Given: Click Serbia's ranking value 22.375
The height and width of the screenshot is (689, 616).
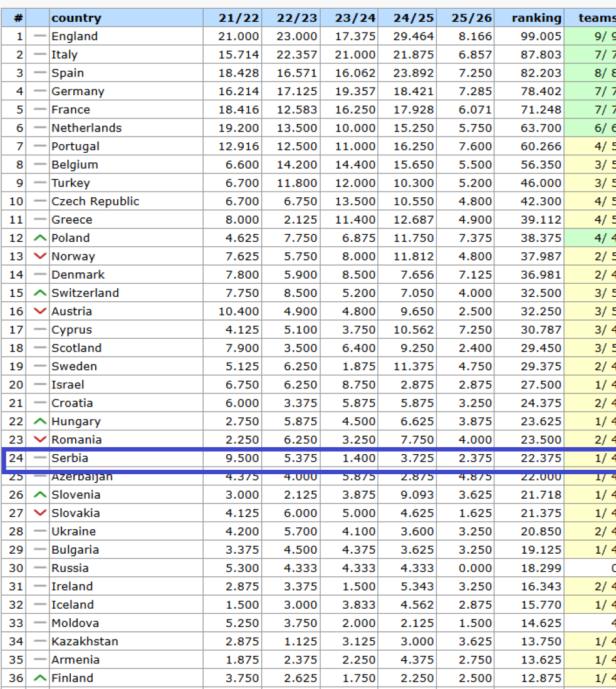Looking at the screenshot, I should point(541,458).
